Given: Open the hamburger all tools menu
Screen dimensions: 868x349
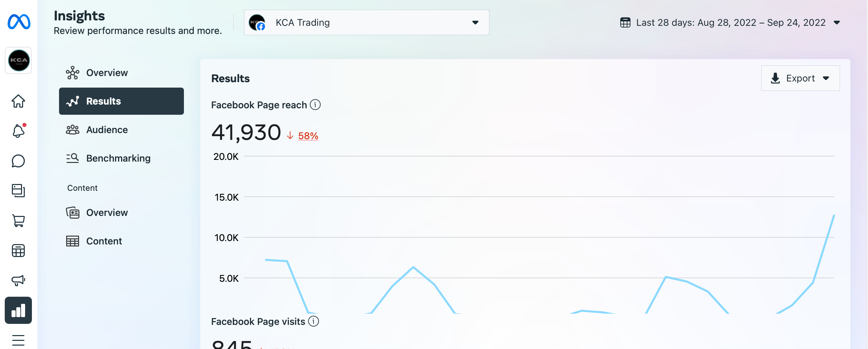Looking at the screenshot, I should coord(18,340).
